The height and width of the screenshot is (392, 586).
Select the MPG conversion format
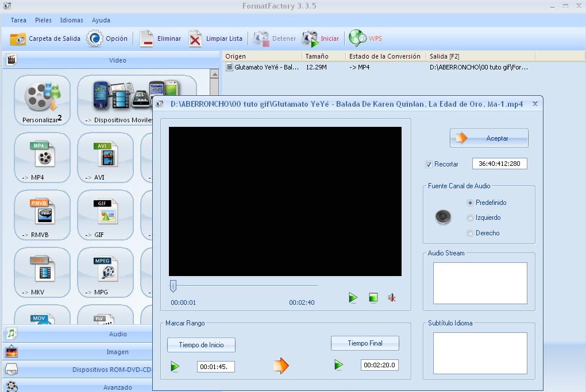click(105, 272)
